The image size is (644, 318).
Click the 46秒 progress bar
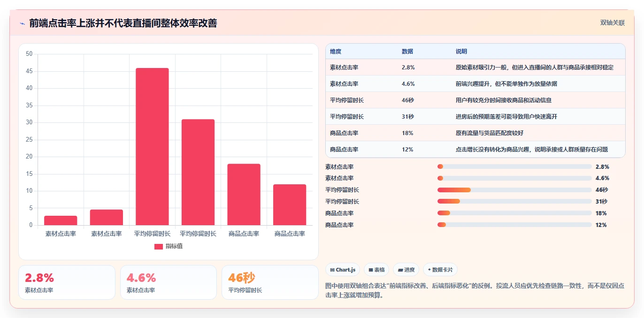(x=514, y=190)
